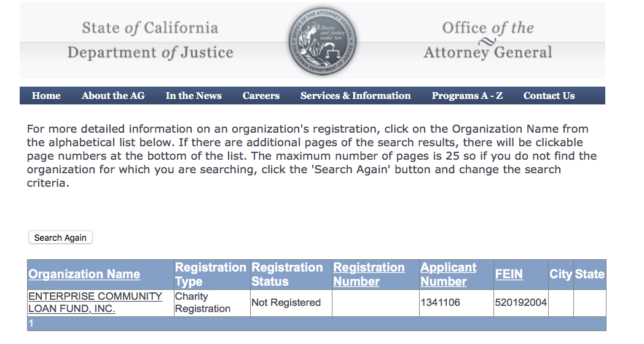Sort by Organization Name column header
644x344 pixels.
click(84, 275)
